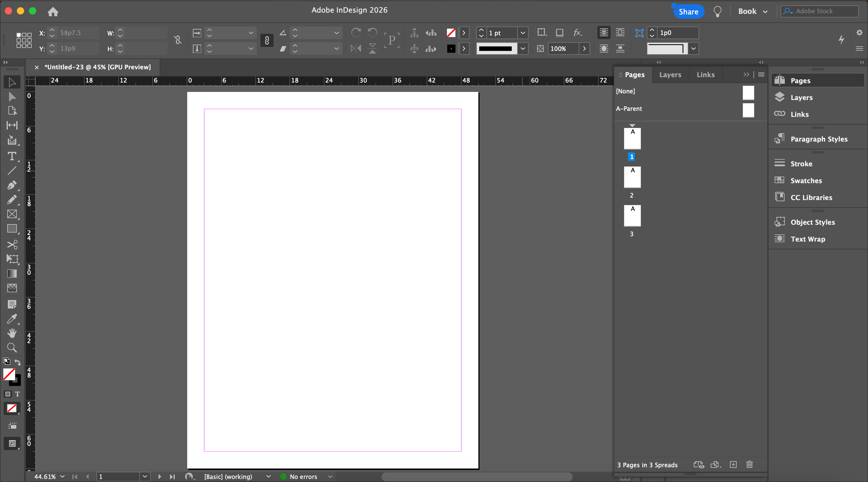
Task: Switch to the Layers tab
Action: pos(670,75)
